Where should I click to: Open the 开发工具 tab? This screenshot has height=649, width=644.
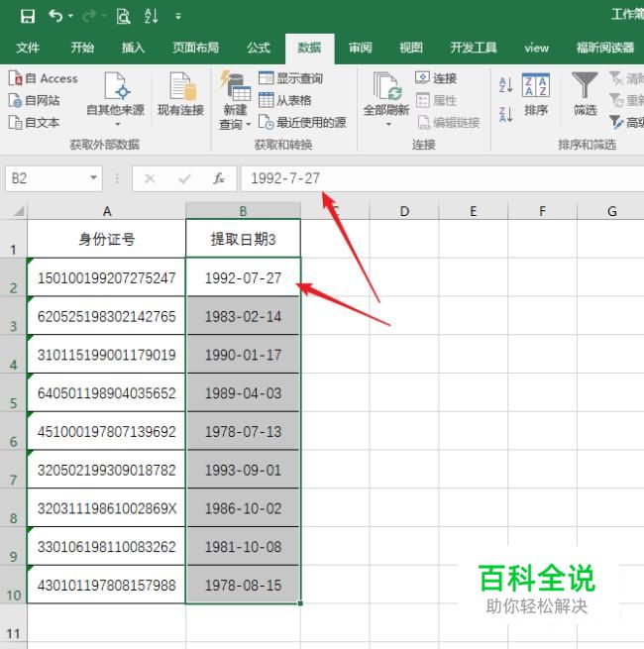pos(474,48)
